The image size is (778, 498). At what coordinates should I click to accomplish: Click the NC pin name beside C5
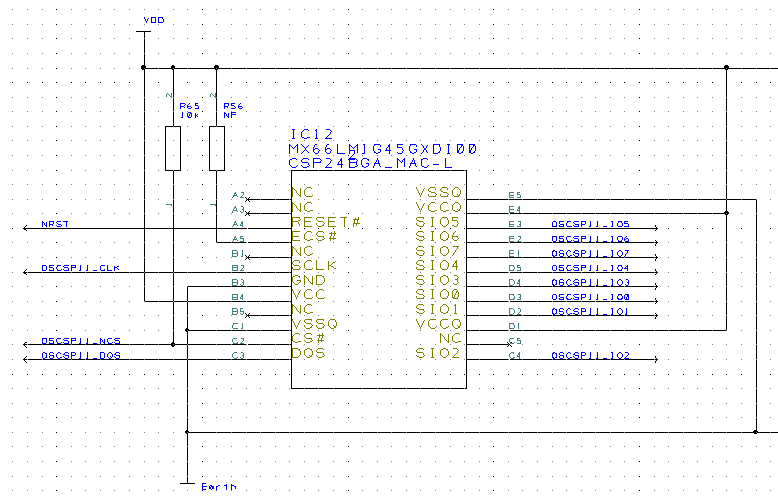tap(451, 338)
